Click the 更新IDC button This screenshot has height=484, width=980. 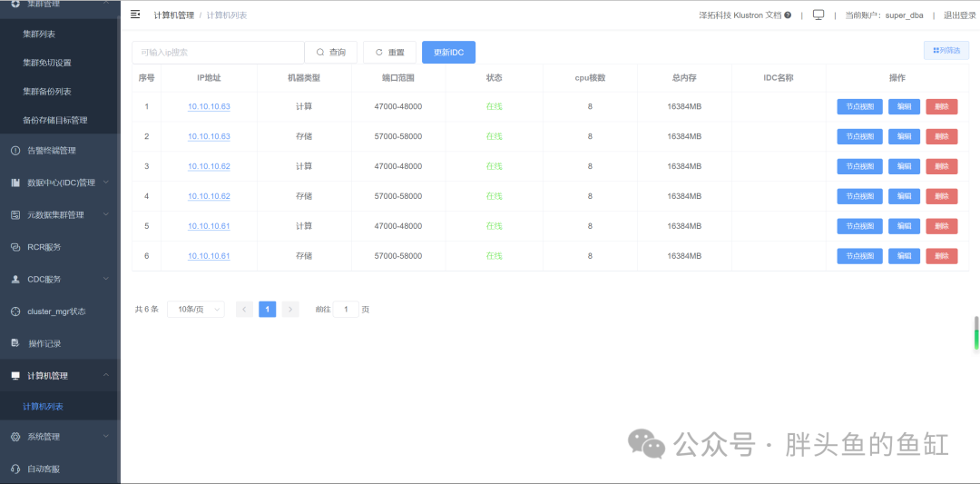click(449, 53)
